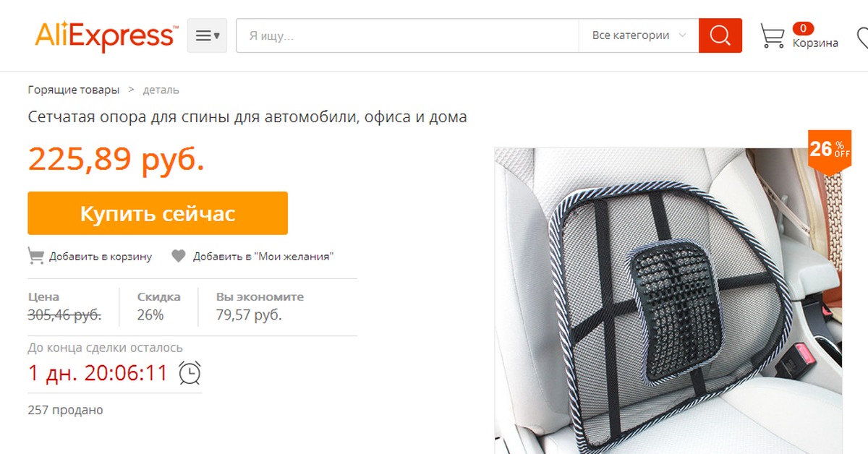Viewport: 868px width, 454px height.
Task: Open the shopping cart icon
Action: [x=773, y=35]
